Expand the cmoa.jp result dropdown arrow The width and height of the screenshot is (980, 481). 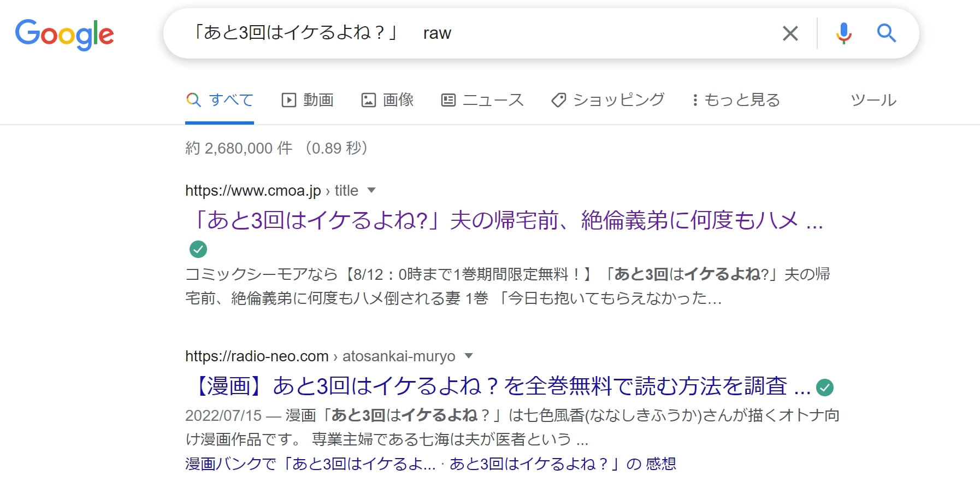371,190
